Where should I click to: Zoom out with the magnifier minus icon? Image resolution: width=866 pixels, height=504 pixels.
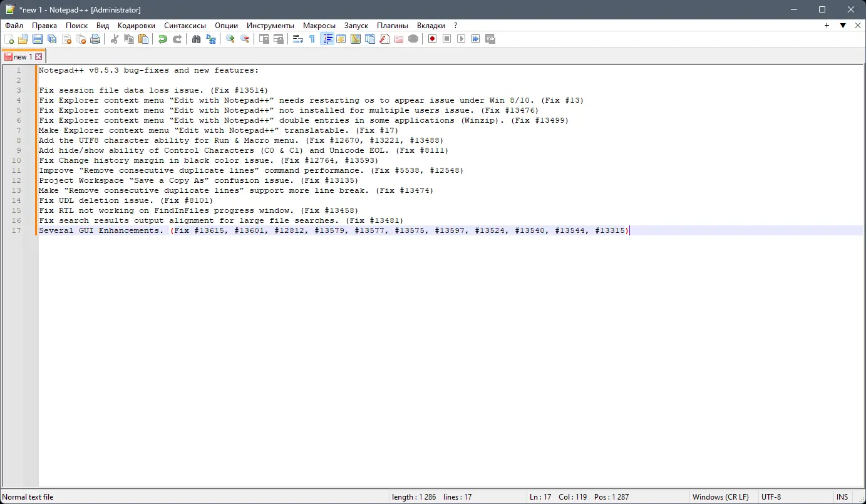point(245,39)
